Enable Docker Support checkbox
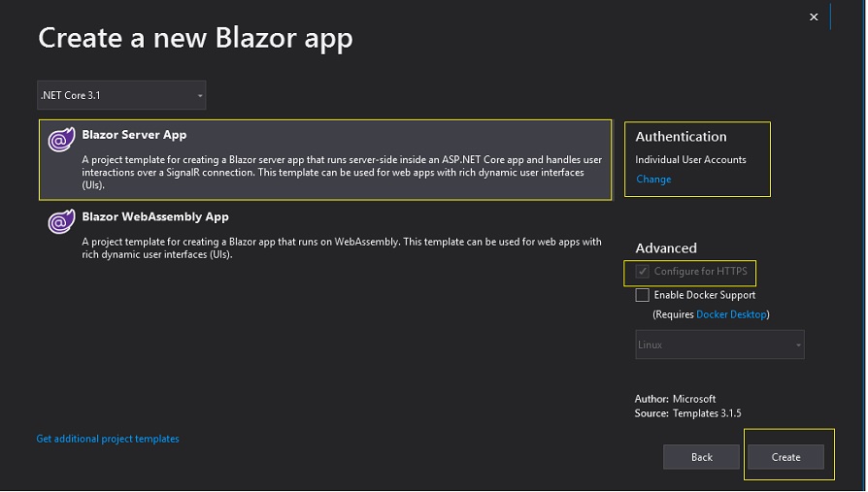Image resolution: width=868 pixels, height=492 pixels. click(642, 295)
